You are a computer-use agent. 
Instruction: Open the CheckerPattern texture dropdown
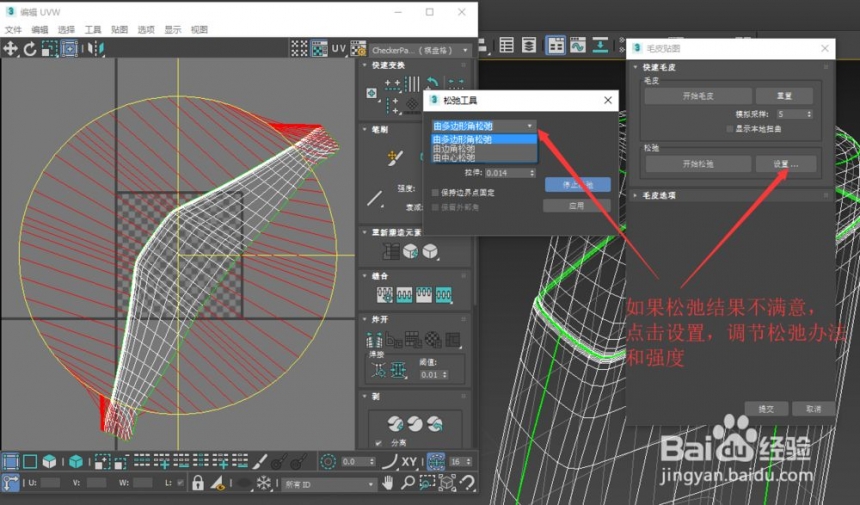click(x=421, y=50)
